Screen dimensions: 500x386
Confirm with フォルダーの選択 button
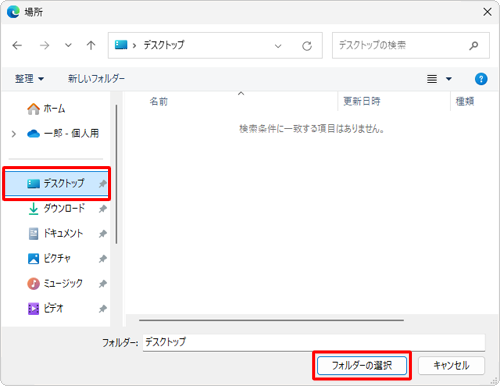coord(362,366)
